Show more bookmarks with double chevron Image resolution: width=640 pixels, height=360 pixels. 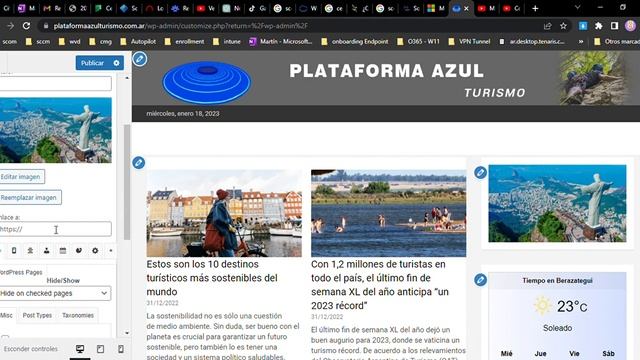pos(580,41)
